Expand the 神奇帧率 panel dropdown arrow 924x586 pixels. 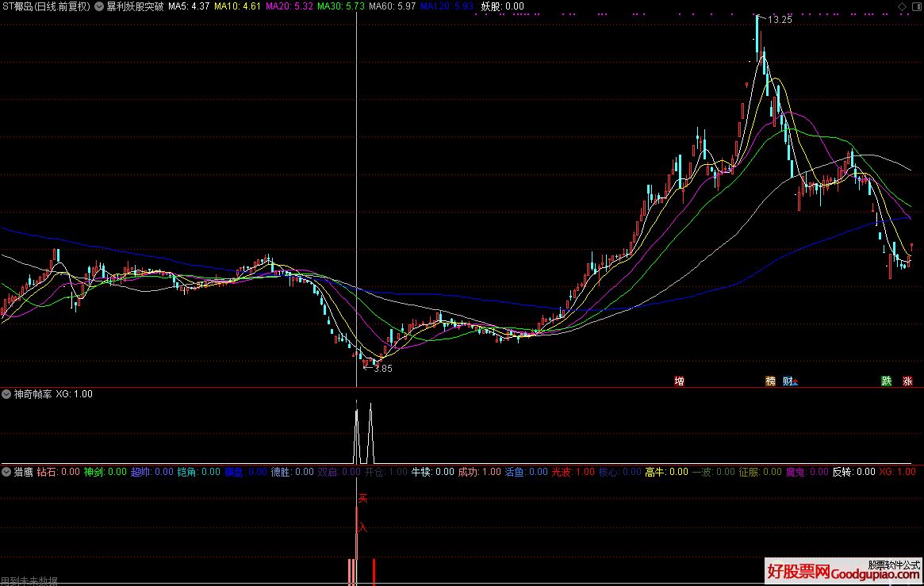(x=6, y=394)
